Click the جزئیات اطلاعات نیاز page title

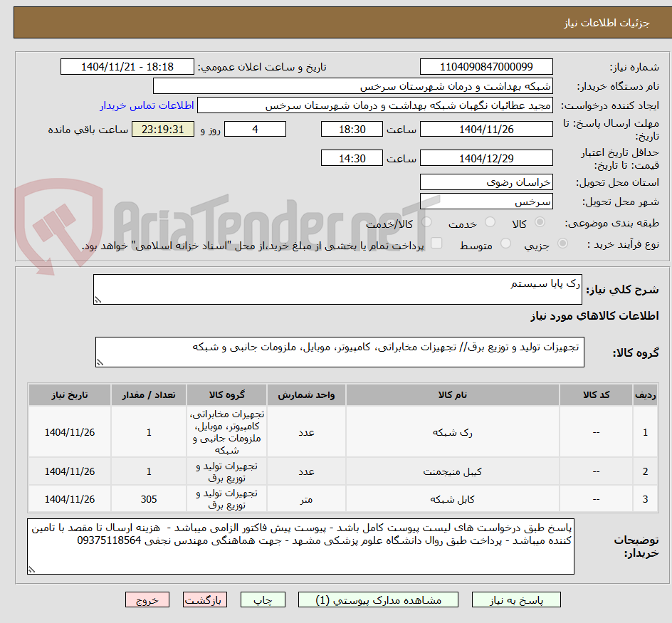pyautogui.click(x=607, y=23)
